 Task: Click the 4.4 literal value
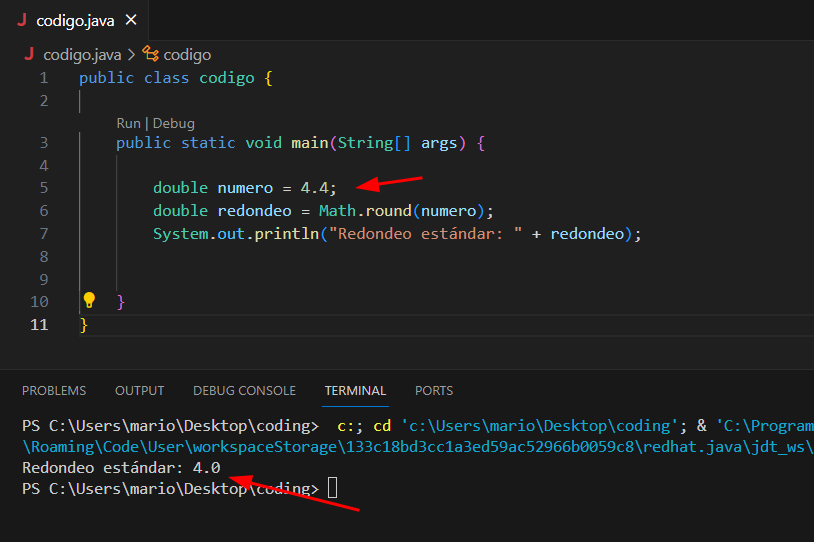pos(315,187)
